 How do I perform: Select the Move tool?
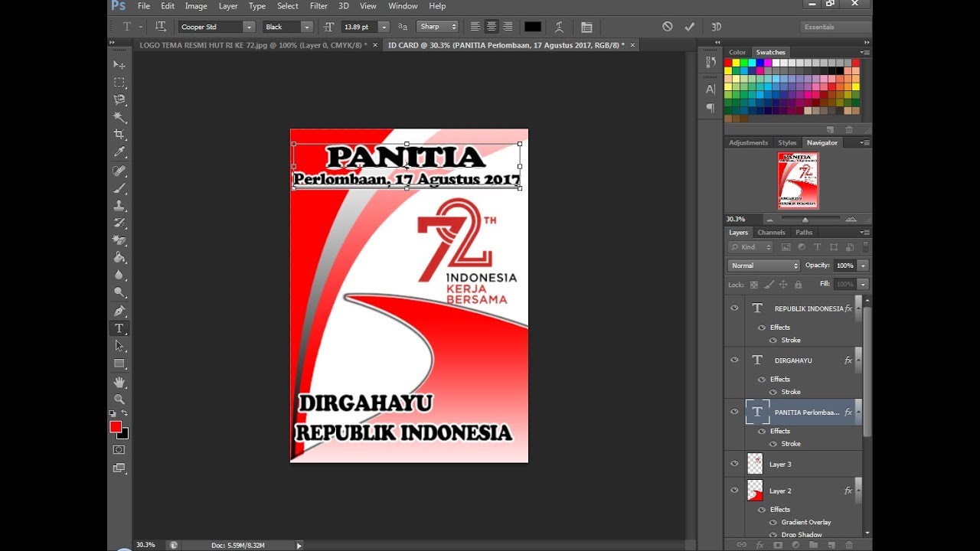(x=119, y=64)
